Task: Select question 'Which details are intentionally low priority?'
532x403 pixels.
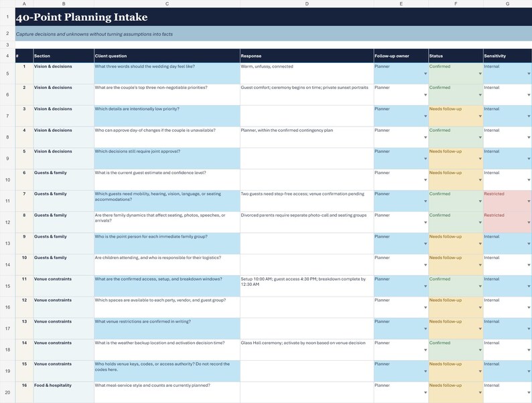Action: click(167, 116)
